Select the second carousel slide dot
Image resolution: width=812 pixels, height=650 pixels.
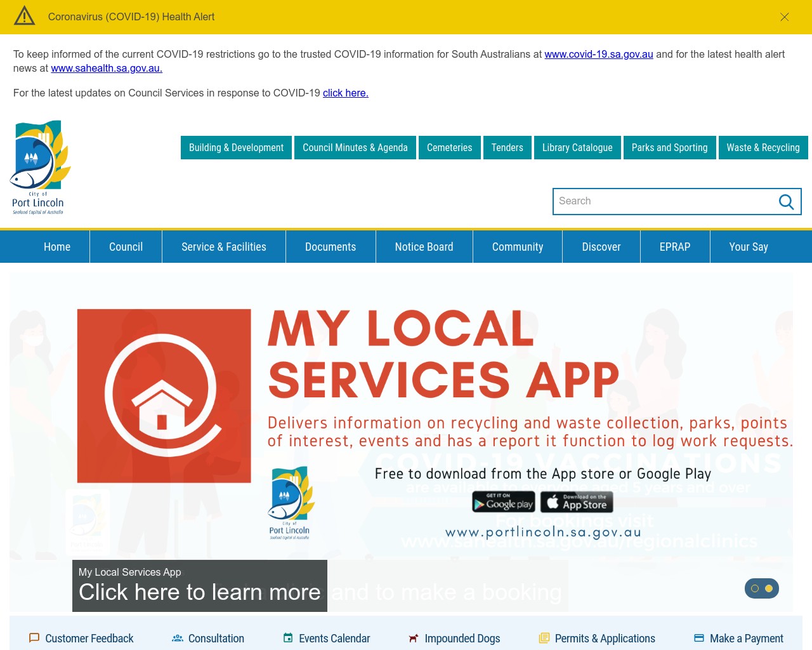click(x=769, y=588)
